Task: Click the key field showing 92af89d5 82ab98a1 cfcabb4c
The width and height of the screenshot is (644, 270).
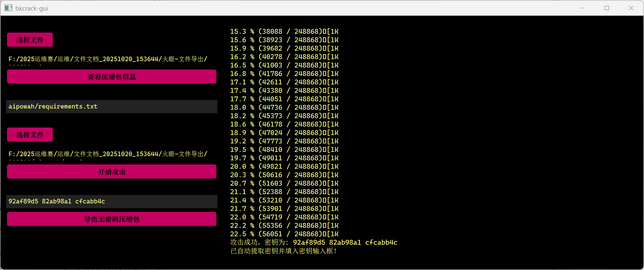Action: tap(112, 202)
